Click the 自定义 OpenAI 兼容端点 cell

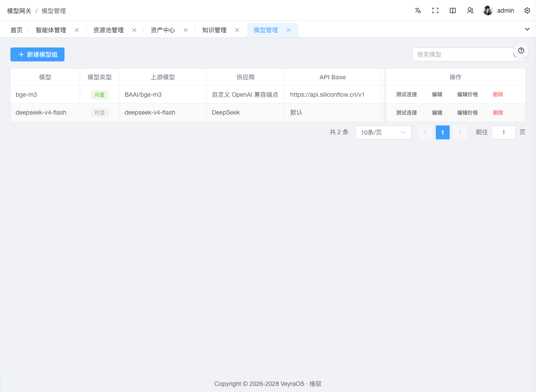[x=245, y=95]
